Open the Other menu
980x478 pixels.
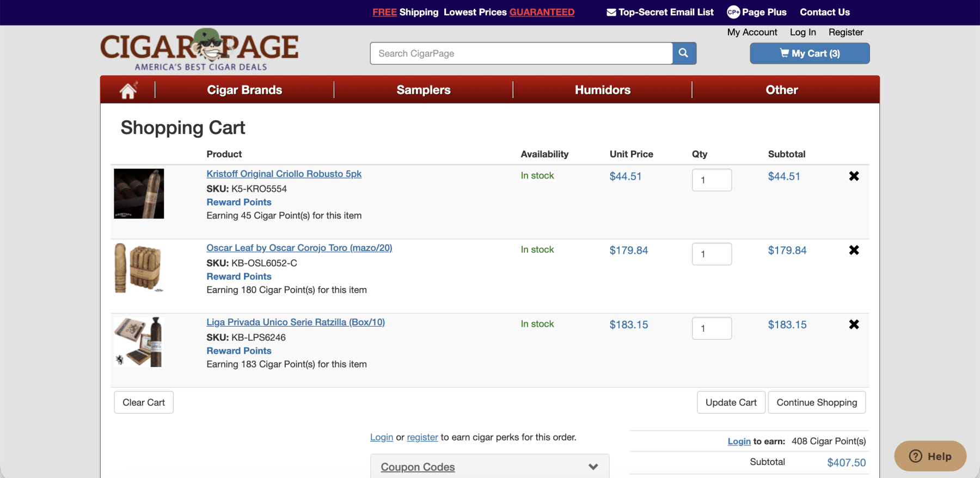click(x=782, y=90)
